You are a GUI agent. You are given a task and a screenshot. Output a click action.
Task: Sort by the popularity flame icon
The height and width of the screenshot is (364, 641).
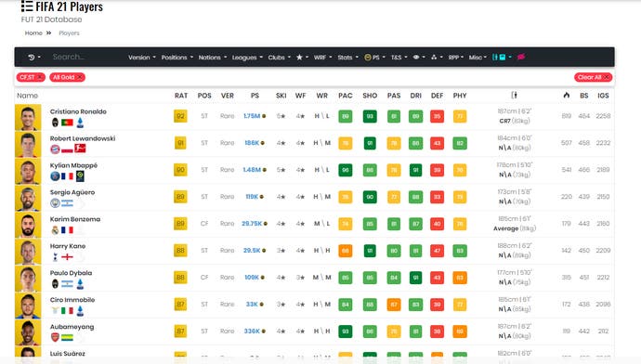click(x=566, y=96)
